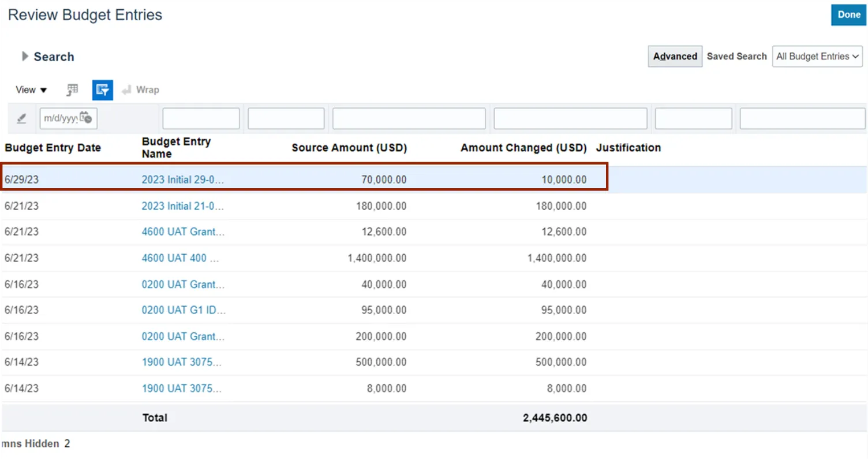Expand the Search section triangle
This screenshot has width=868, height=459.
point(25,57)
